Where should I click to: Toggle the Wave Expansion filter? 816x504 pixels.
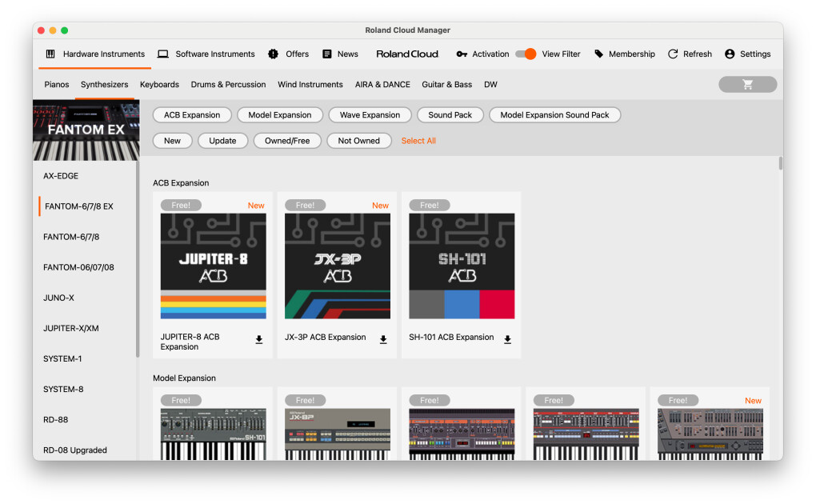370,115
